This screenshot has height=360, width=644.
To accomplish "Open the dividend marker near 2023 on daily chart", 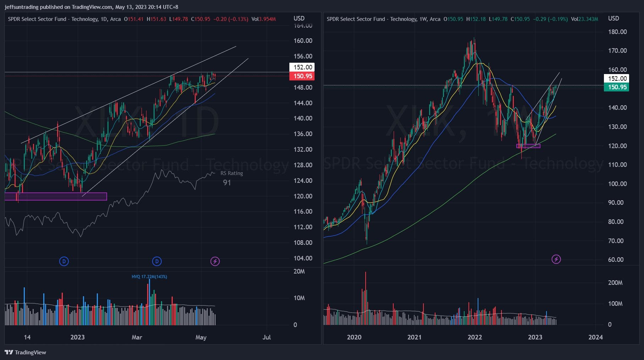I will coord(64,261).
